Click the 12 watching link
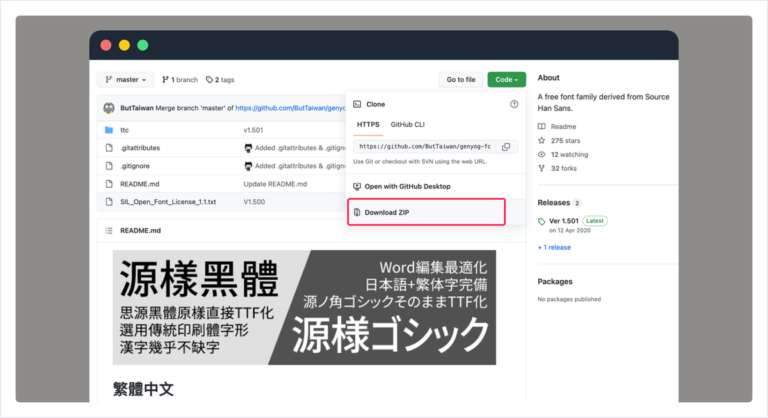The image size is (768, 418). [569, 154]
